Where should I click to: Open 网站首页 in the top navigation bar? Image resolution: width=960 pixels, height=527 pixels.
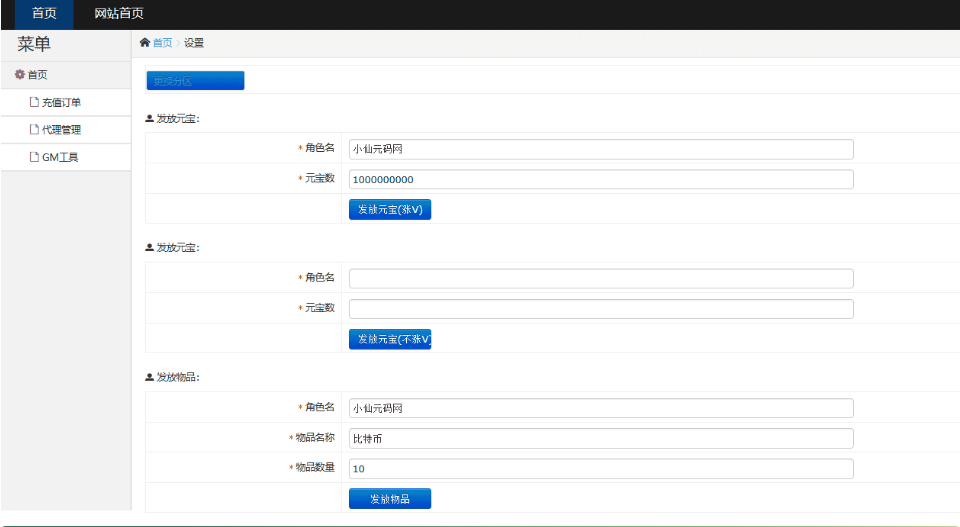pos(119,14)
